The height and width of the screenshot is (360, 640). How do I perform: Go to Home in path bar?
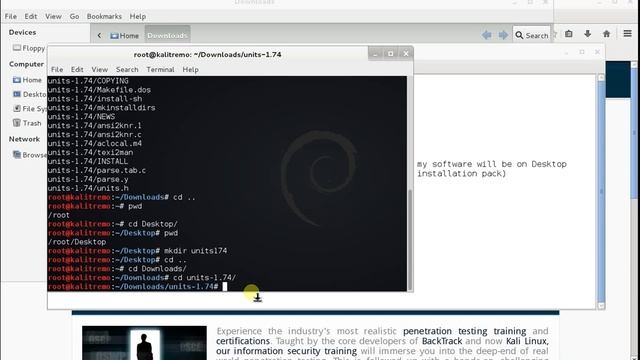click(124, 36)
